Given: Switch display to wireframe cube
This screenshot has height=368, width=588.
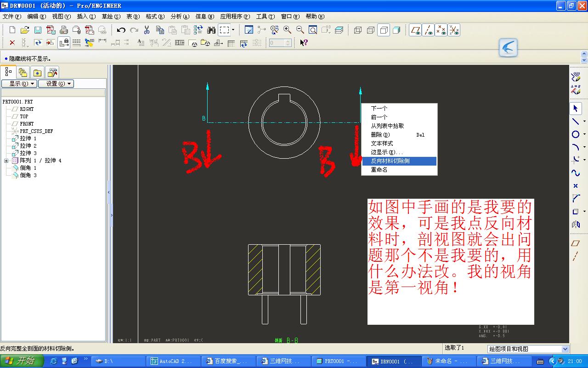Looking at the screenshot, I should pos(358,30).
